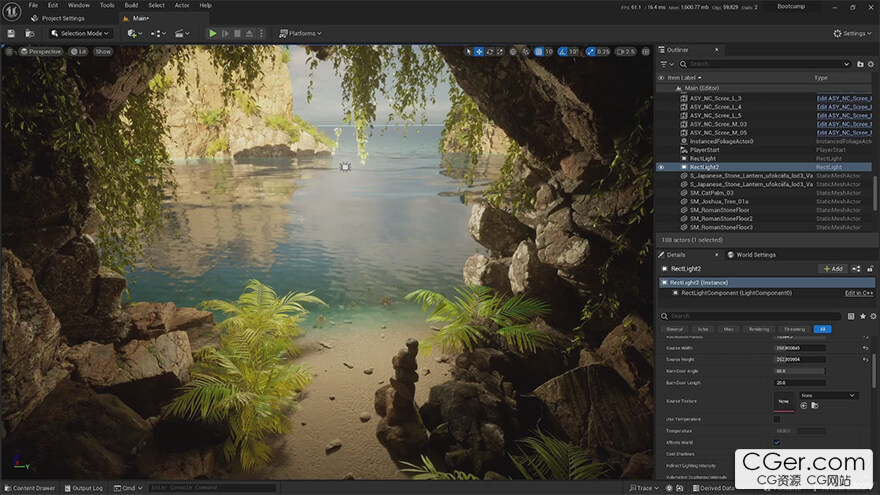Click the Outliner search field
This screenshot has width=880, height=495.
click(765, 64)
